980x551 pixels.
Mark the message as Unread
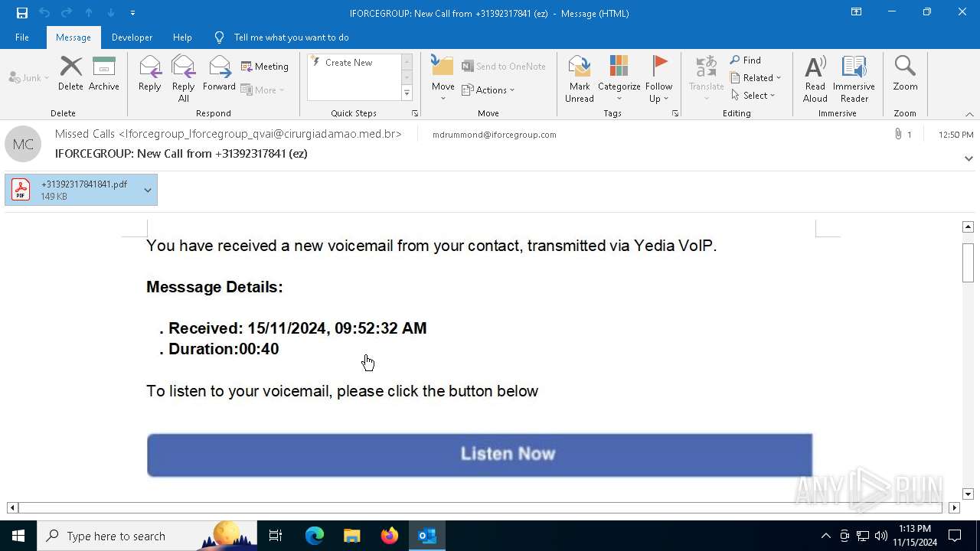click(580, 79)
